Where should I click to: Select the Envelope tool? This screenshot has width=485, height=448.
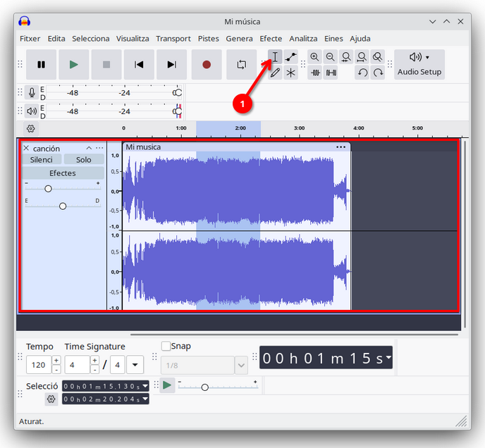click(291, 57)
